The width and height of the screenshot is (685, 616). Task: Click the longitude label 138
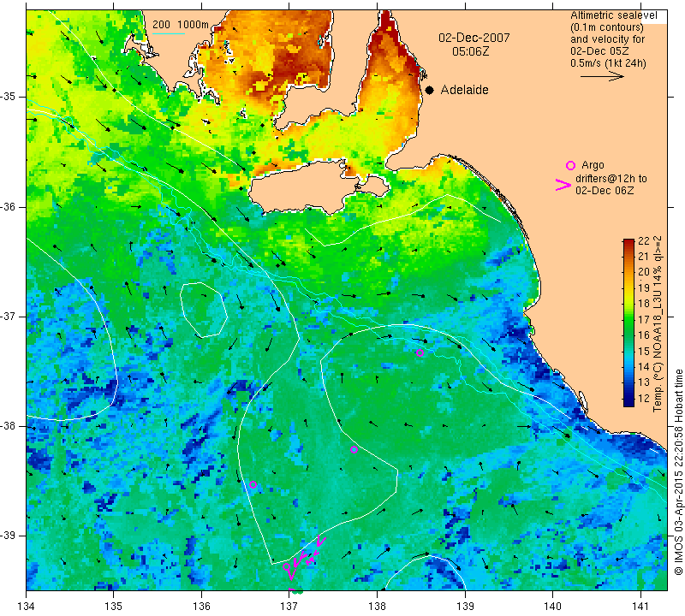coord(377,606)
